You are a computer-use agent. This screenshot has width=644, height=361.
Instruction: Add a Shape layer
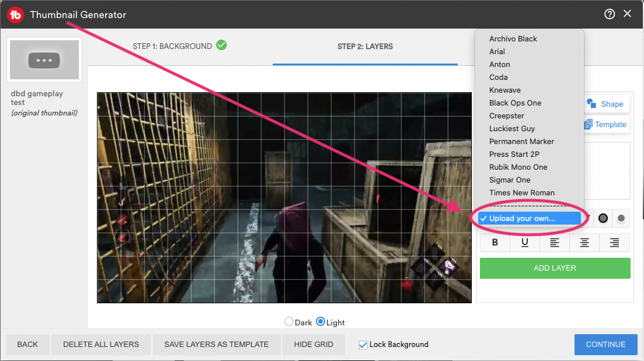(x=605, y=104)
